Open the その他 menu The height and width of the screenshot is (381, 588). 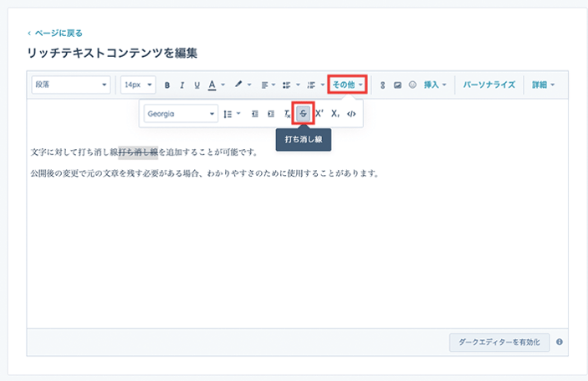pyautogui.click(x=347, y=85)
